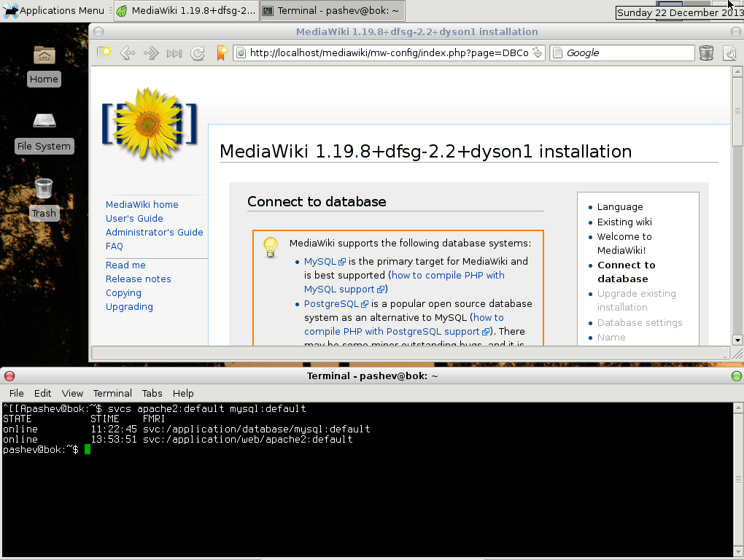Select the 'Existing wiki' step in installer list
Screen dimensions: 744x560
(x=624, y=222)
